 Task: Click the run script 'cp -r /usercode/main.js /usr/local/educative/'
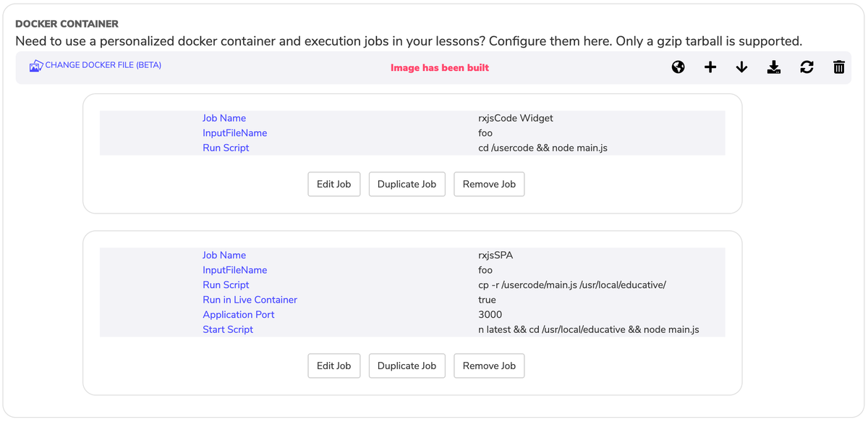[572, 284]
